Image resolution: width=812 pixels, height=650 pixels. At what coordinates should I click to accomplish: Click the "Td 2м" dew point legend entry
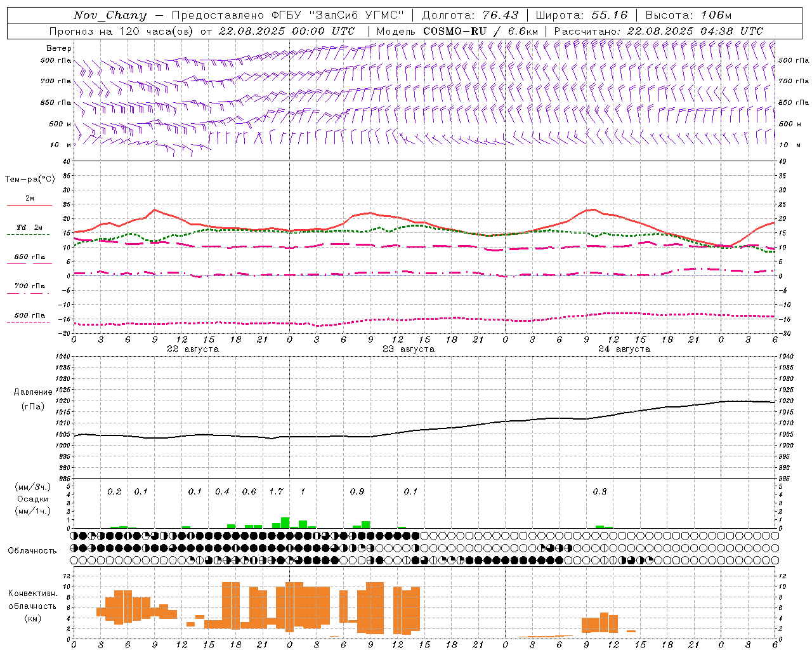[29, 227]
